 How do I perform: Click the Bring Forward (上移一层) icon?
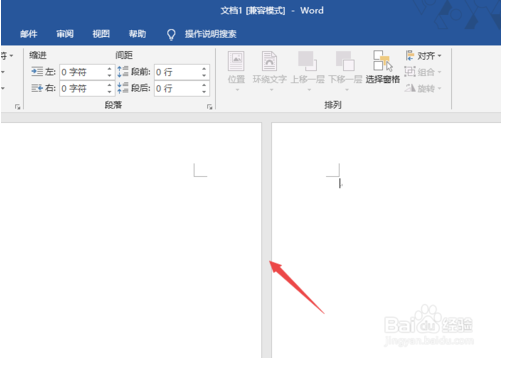[x=307, y=61]
